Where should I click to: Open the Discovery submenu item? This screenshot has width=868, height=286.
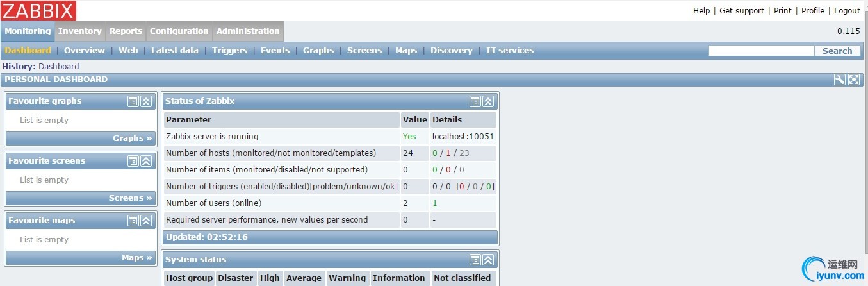(452, 50)
